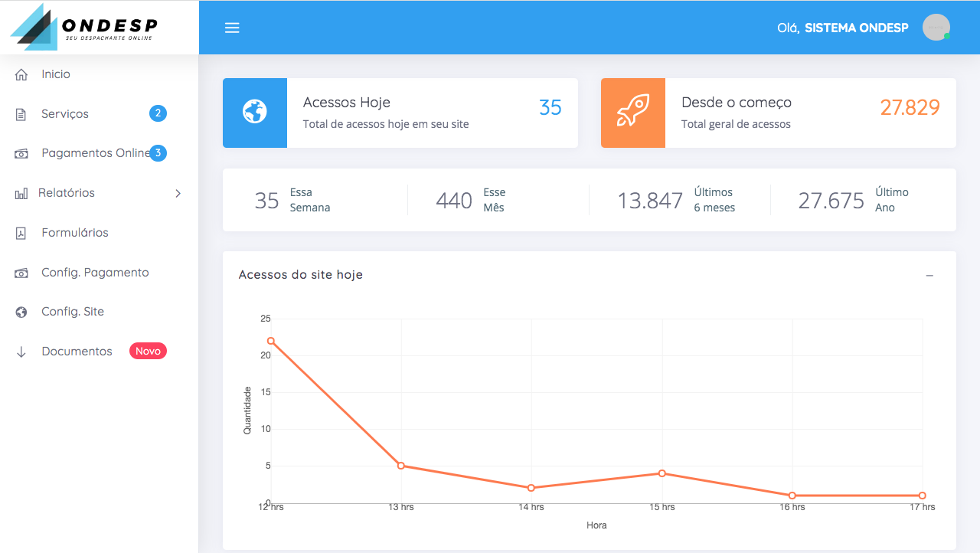Screen dimensions: 980x553
Task: Click the Pagamentos Online money icon
Action: pyautogui.click(x=21, y=154)
